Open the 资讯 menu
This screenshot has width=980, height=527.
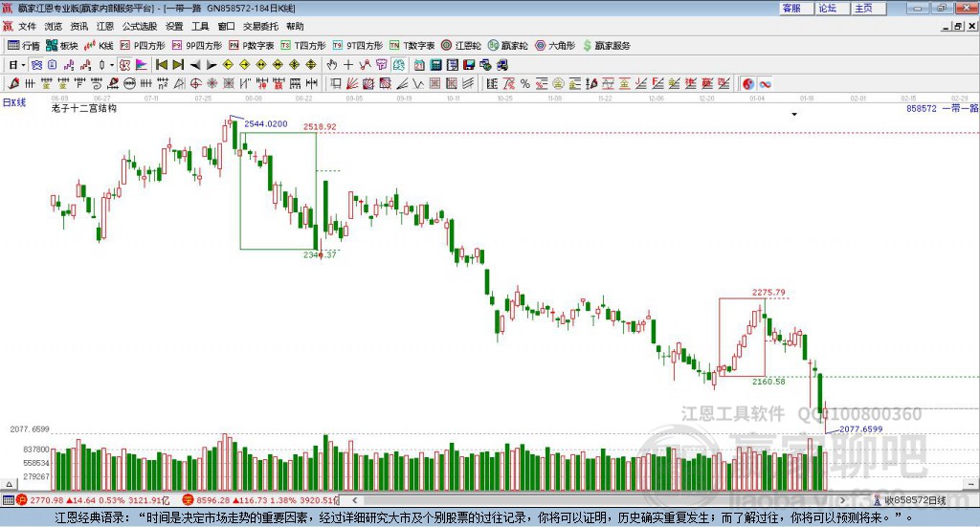(x=79, y=26)
